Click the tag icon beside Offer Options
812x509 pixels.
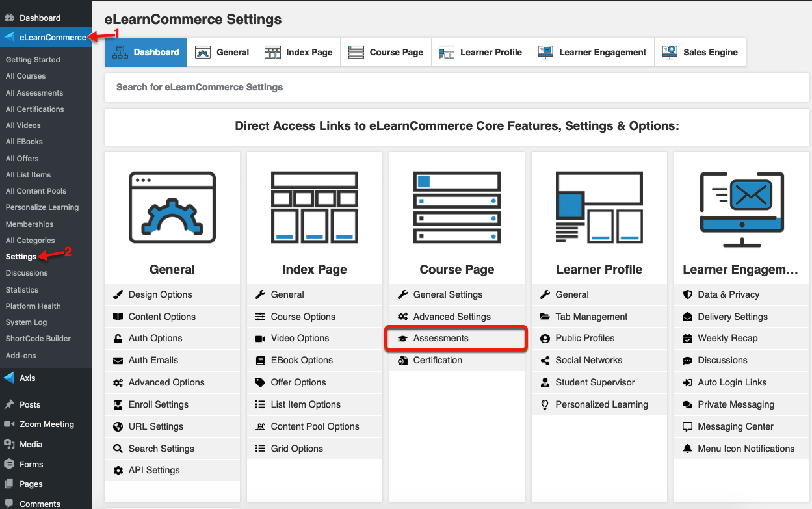pos(260,382)
